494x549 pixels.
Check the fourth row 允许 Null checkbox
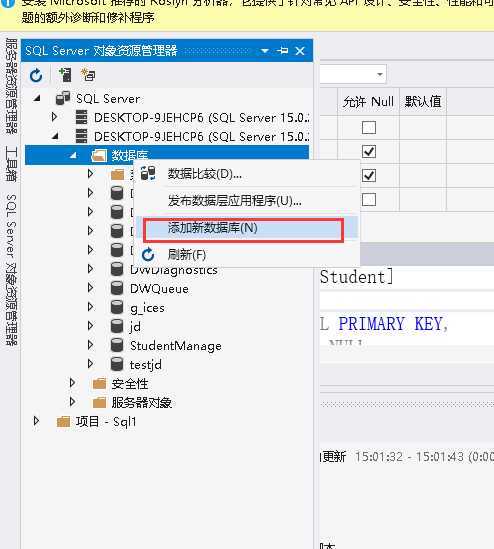(x=369, y=200)
